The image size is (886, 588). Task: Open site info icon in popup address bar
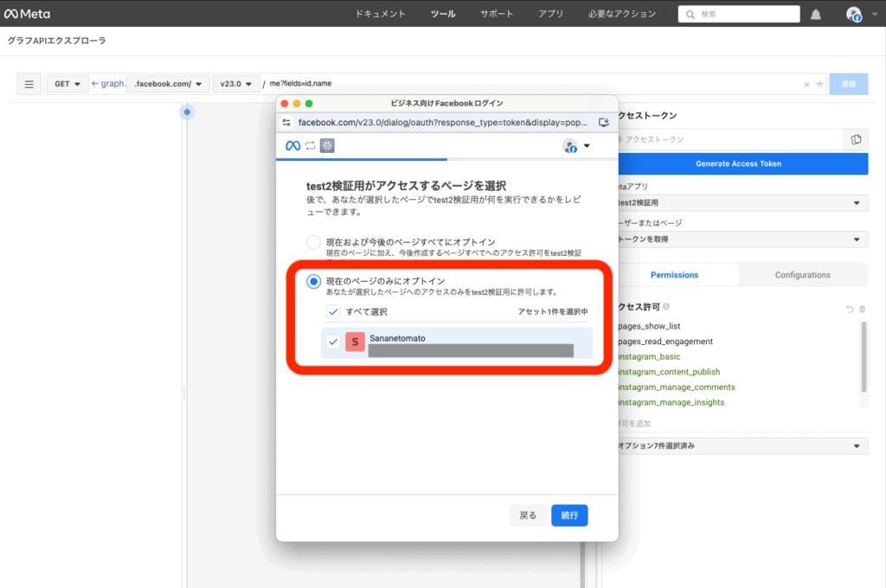pos(287,123)
